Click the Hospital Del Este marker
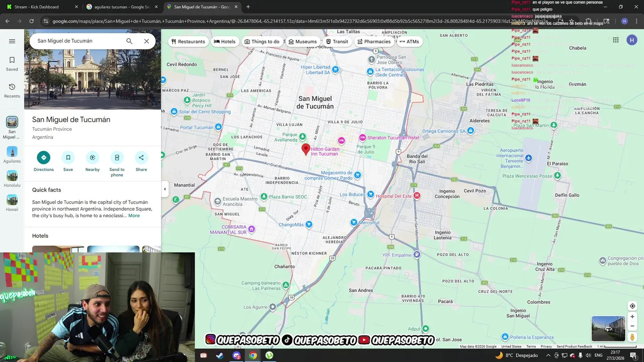Viewport: 644px width, 362px height. pos(417,196)
